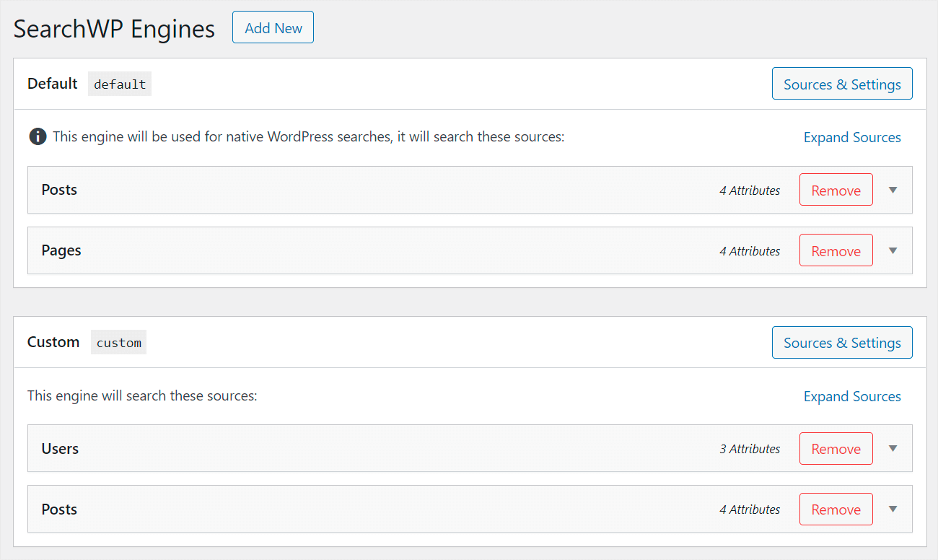Remove Posts source from Default engine
This screenshot has height=560, width=938.
836,190
